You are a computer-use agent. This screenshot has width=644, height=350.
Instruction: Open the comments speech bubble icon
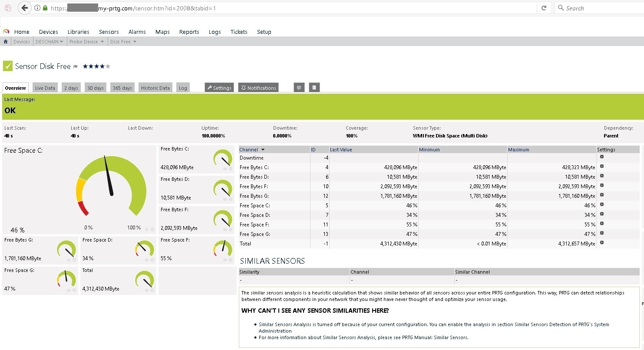tap(299, 88)
